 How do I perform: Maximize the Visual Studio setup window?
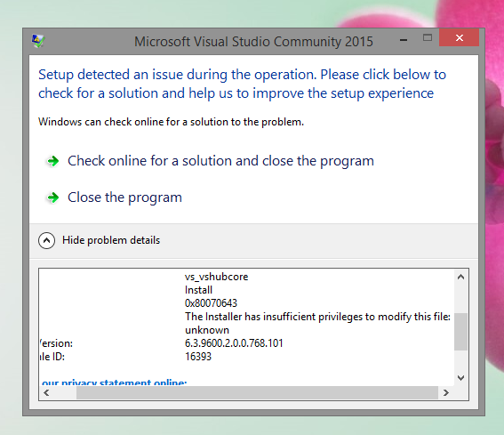coord(428,37)
